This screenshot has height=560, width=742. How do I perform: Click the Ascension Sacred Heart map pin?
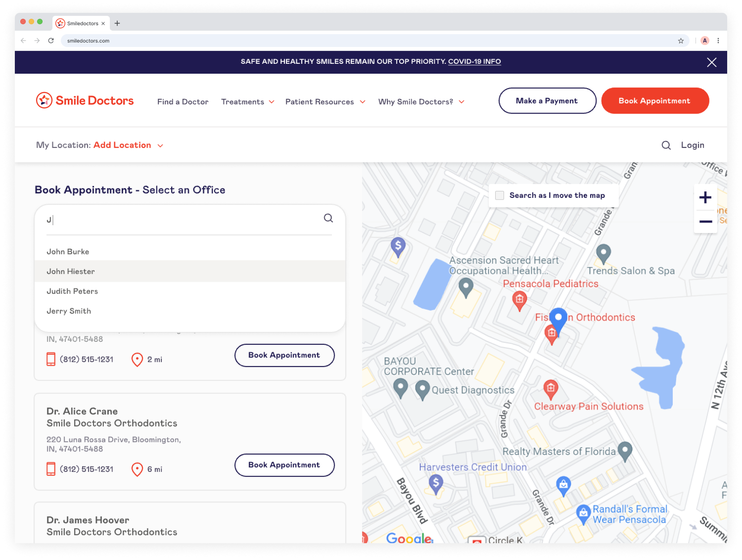[466, 288]
